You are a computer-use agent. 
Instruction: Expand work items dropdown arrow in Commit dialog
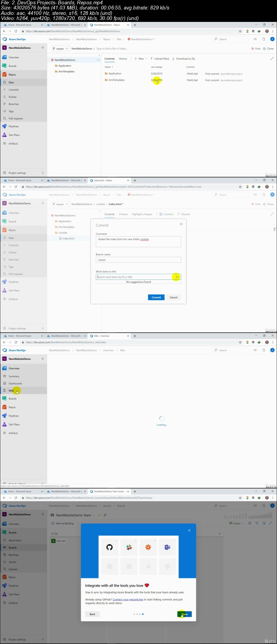(x=178, y=277)
